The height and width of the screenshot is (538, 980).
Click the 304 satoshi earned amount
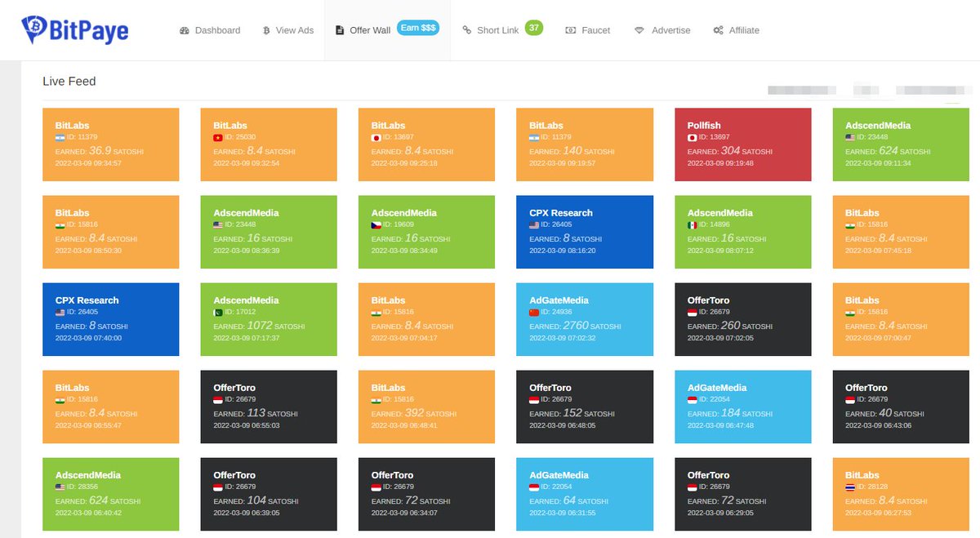[731, 151]
